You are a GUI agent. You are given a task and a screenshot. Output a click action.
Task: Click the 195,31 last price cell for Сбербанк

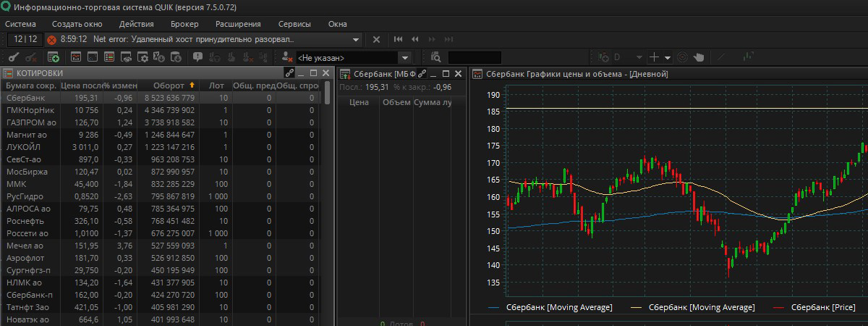81,98
